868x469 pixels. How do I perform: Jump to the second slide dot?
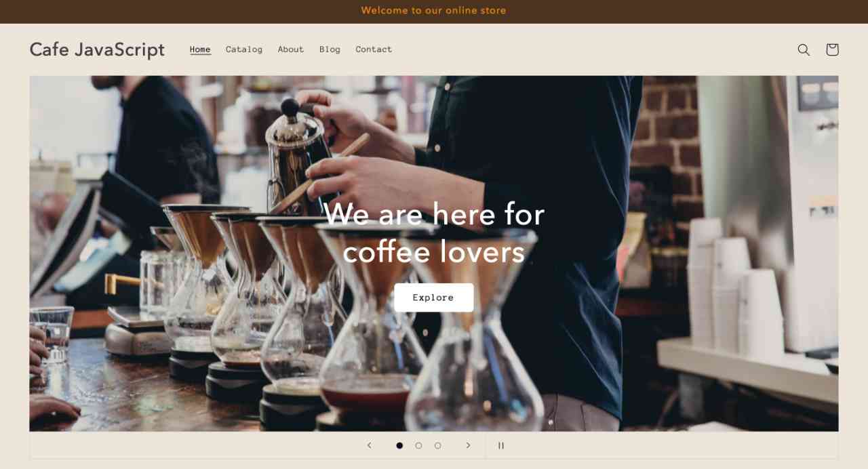[418, 445]
